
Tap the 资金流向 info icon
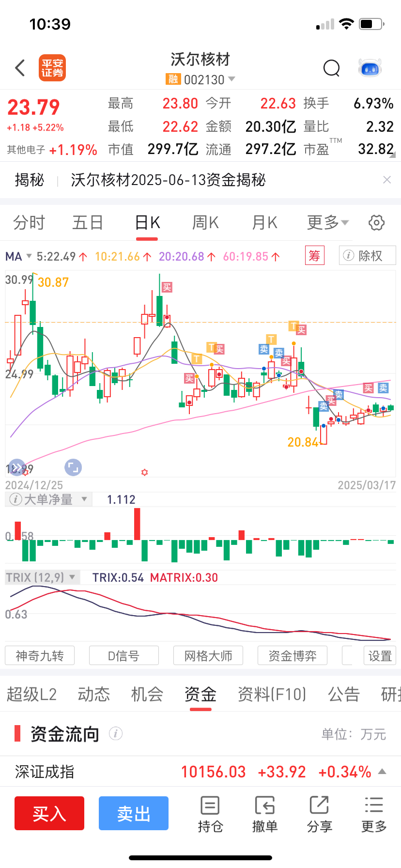click(x=115, y=734)
